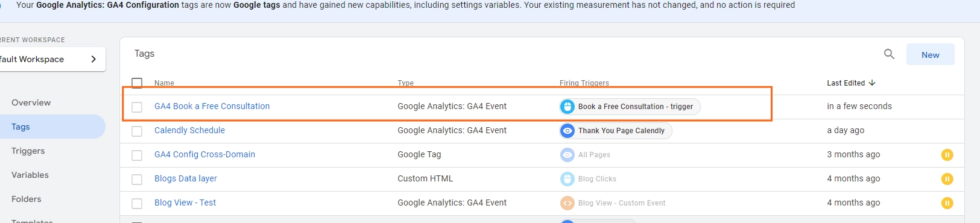Click the Thank You Page Calendly eye icon

coord(567,131)
